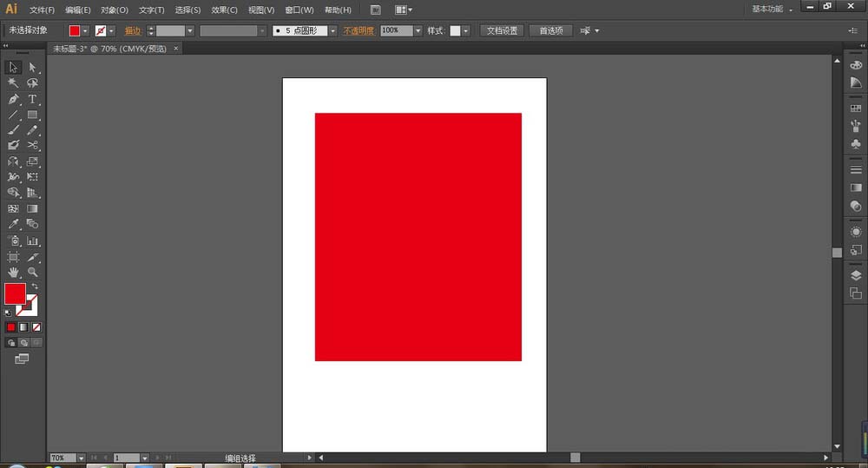This screenshot has width=868, height=468.
Task: Select the Scale tool
Action: coord(33,161)
